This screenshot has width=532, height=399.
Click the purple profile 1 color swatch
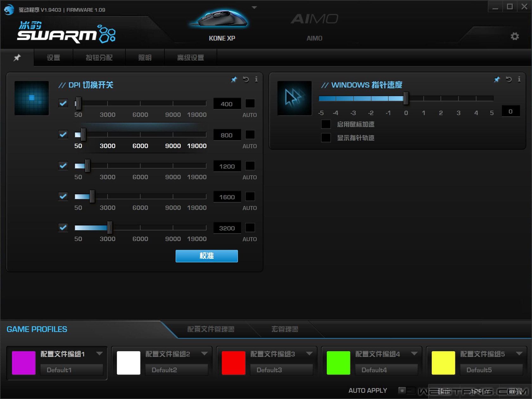(24, 363)
